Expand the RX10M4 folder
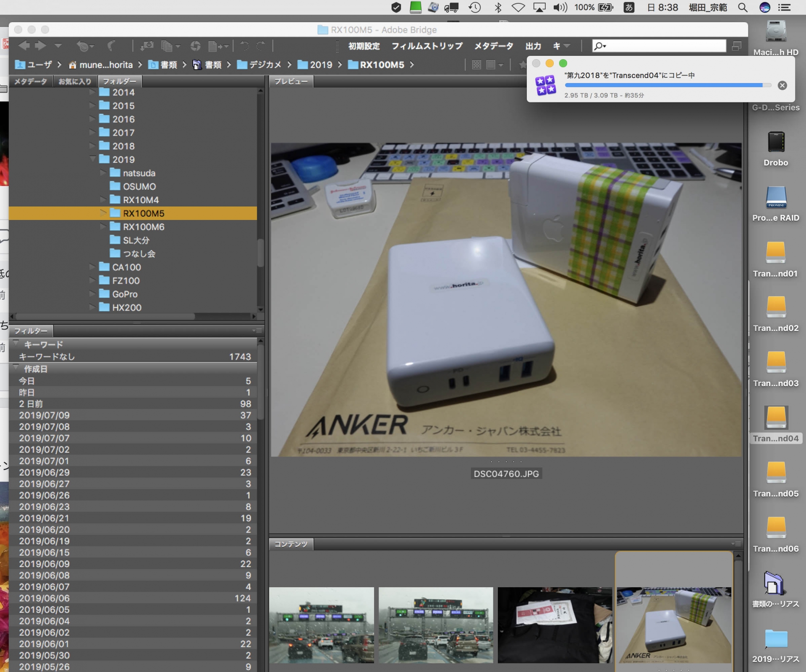Screen dimensions: 806x672 click(x=103, y=199)
